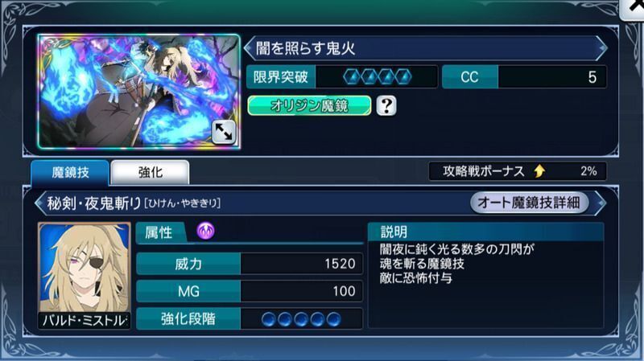Click the fifth blue enhancement stage orb
Image resolution: width=644 pixels, height=361 pixels.
[333, 318]
